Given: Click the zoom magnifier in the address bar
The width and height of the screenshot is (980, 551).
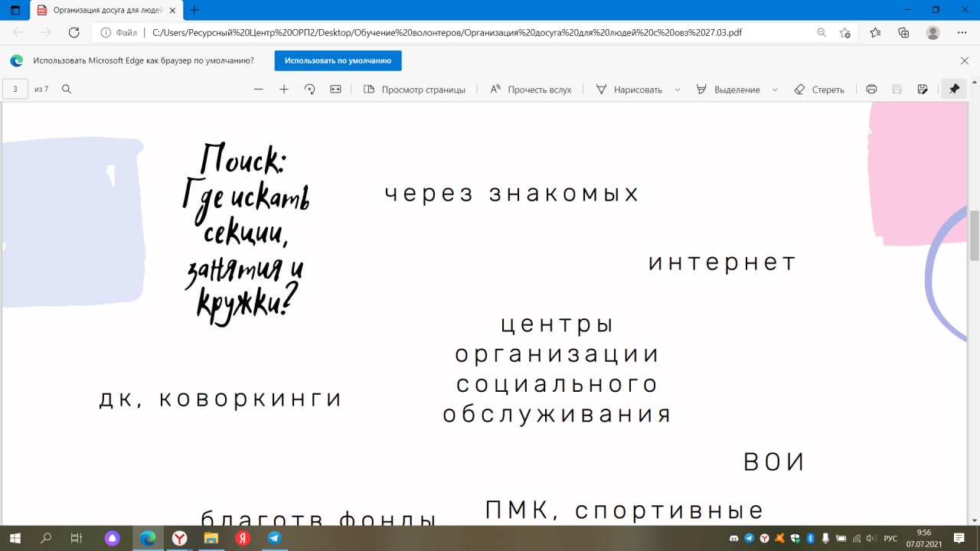Looking at the screenshot, I should click(822, 32).
